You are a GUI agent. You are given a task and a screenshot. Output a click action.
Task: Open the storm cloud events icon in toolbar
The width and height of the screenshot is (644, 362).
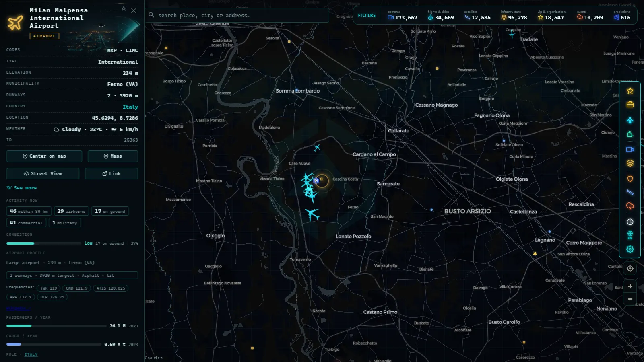click(630, 206)
